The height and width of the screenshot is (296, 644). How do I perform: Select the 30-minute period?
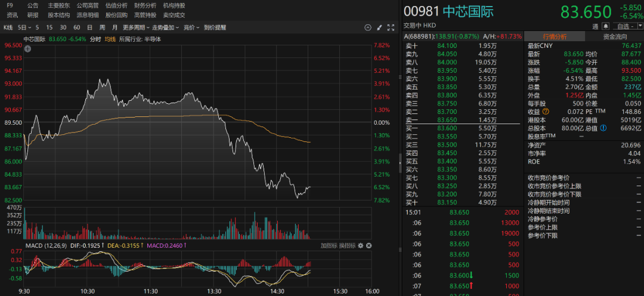pos(63,27)
